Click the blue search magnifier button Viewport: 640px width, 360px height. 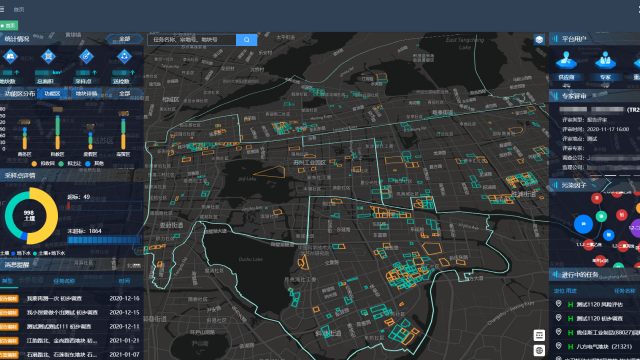click(x=247, y=40)
